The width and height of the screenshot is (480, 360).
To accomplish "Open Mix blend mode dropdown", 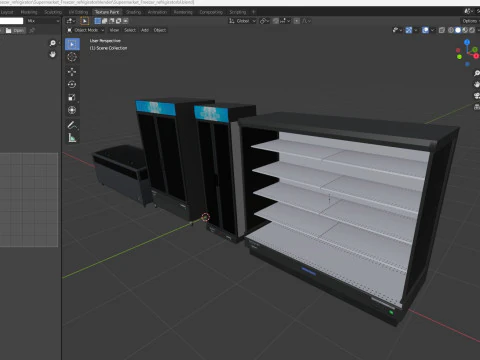I will (43, 21).
